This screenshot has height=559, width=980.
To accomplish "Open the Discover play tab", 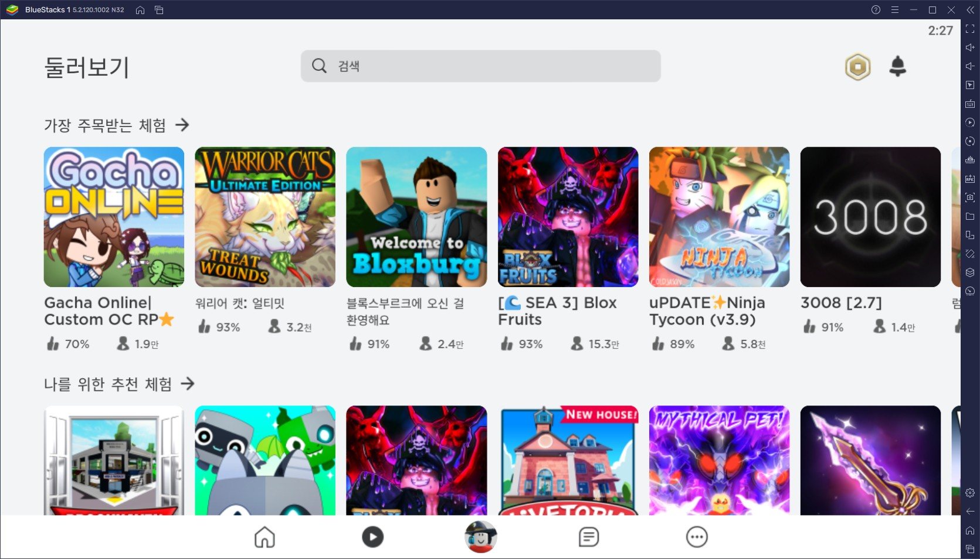I will (x=372, y=537).
